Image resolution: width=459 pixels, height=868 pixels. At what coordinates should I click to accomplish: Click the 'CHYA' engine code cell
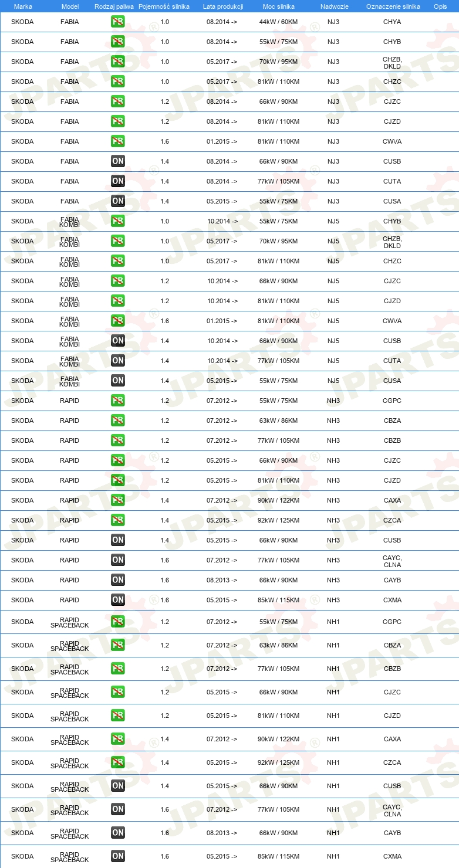coord(392,22)
